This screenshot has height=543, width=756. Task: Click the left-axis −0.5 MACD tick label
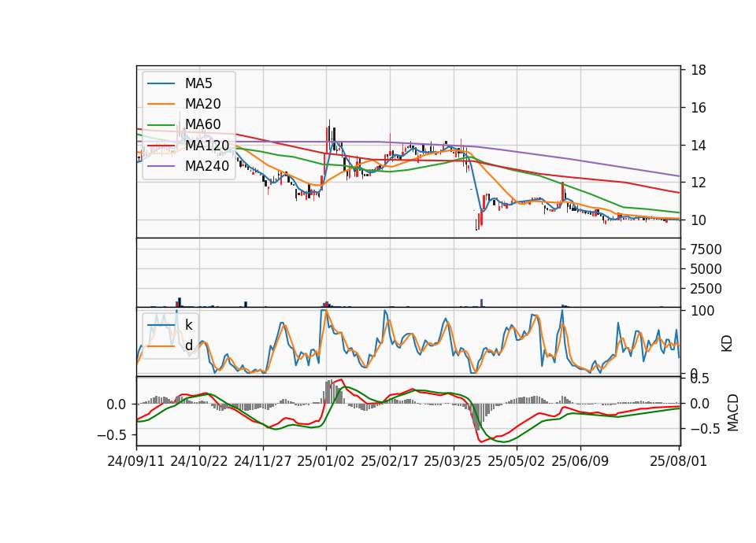coord(111,435)
